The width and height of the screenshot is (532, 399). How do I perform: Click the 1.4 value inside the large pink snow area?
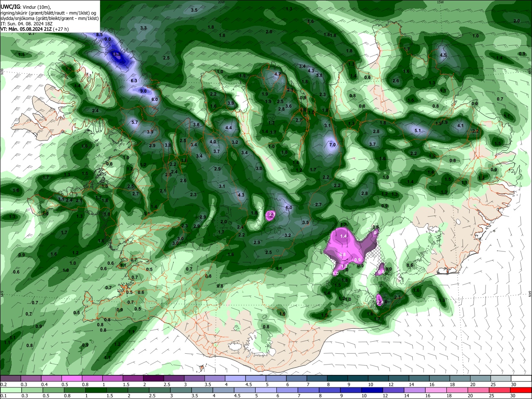343,236
